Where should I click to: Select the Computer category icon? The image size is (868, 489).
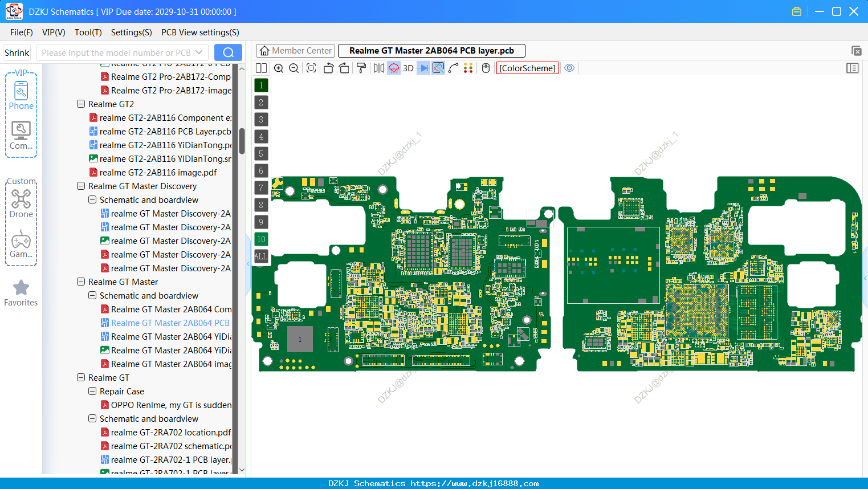click(21, 136)
